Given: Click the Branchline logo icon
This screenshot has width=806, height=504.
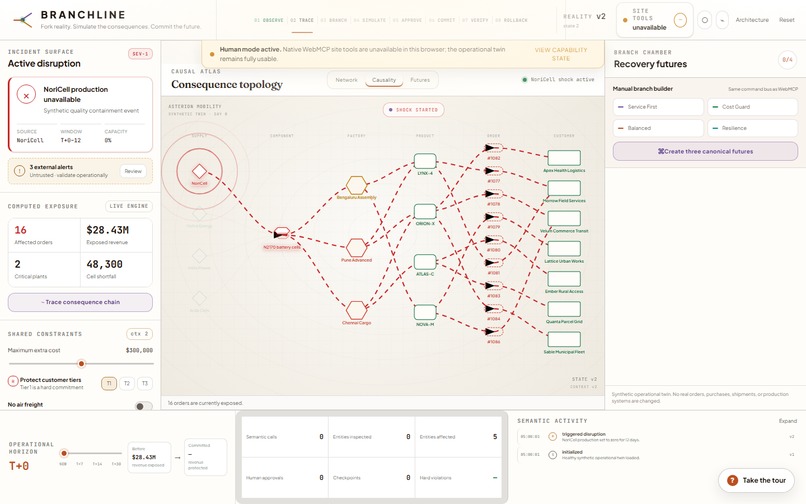Looking at the screenshot, I should pos(23,20).
